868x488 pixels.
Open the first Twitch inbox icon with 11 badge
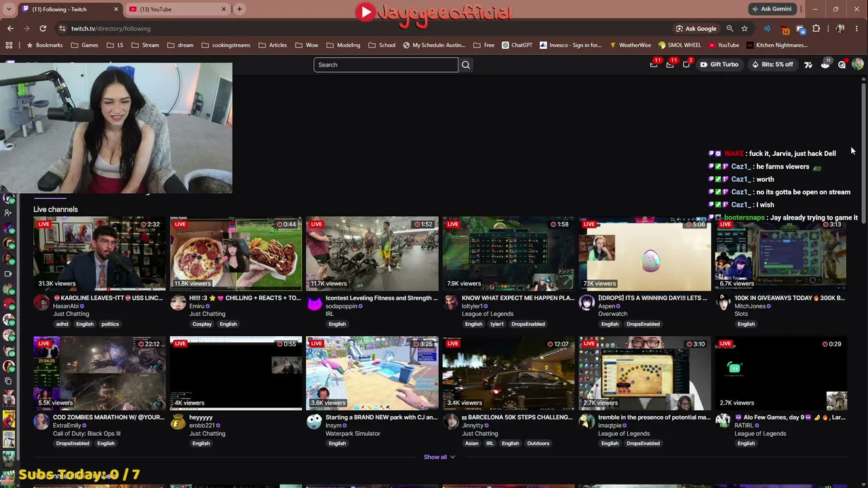pyautogui.click(x=654, y=64)
